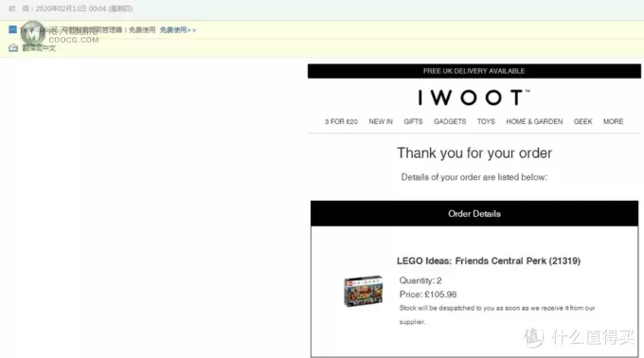Viewport: 644px width, 358px height.
Task: Select the 'Thank you for your order' heading
Action: pos(474,153)
